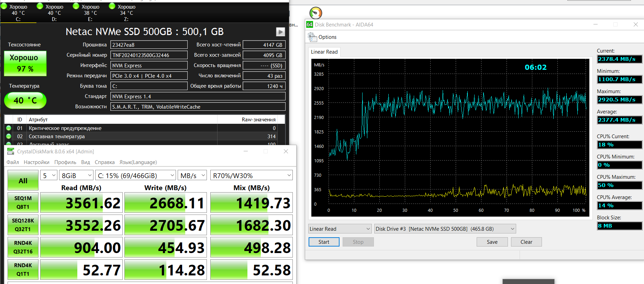Switch to drive C: tab in CrystalDiskInfo
The image size is (644, 284).
(x=18, y=13)
